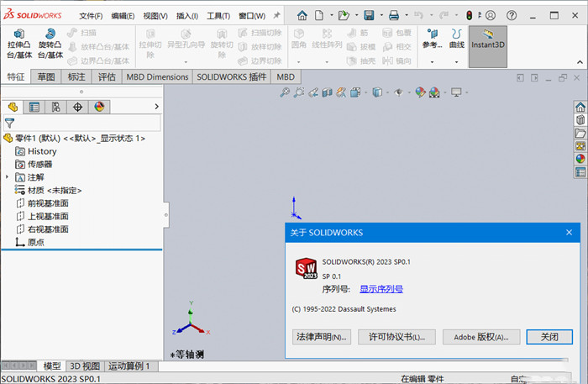The image size is (588, 384).
Task: Click the 法律声明(N)... button
Action: 322,337
